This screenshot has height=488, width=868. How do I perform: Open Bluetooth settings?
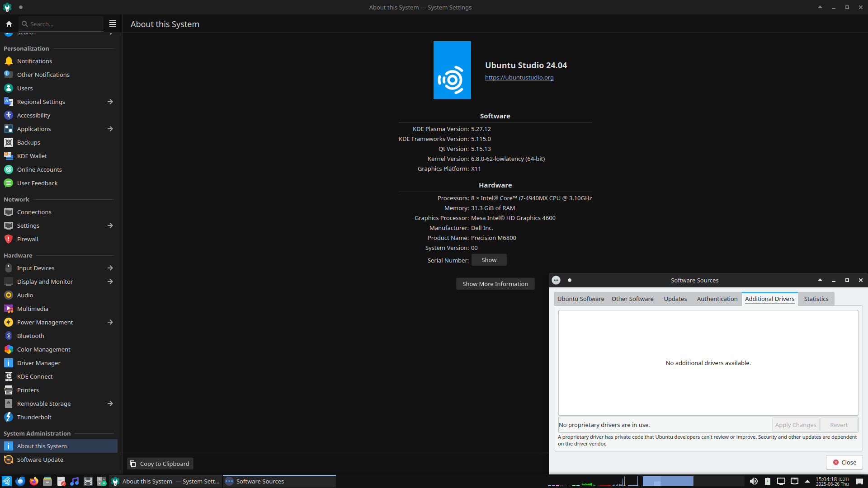click(x=59, y=336)
